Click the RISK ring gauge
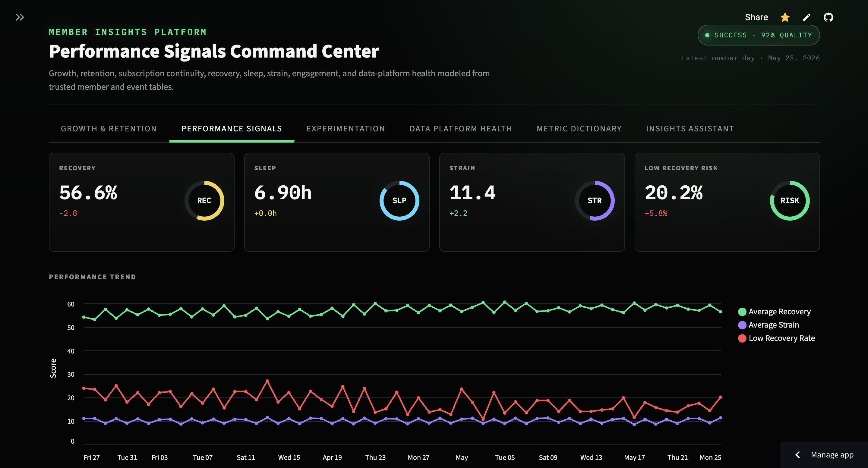 790,201
